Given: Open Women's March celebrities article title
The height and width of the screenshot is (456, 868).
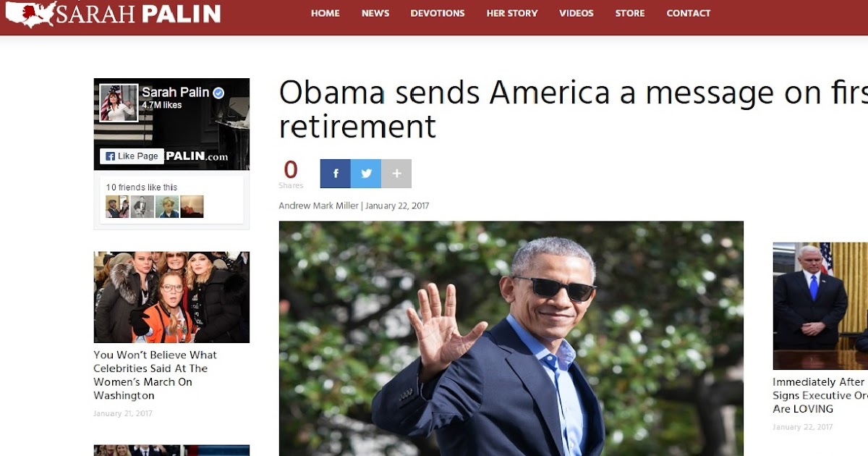Looking at the screenshot, I should click(x=156, y=375).
